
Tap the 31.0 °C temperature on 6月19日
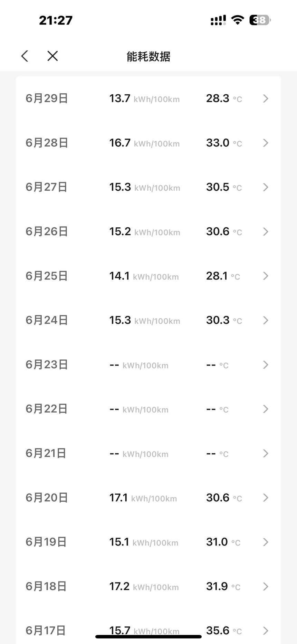pyautogui.click(x=223, y=542)
